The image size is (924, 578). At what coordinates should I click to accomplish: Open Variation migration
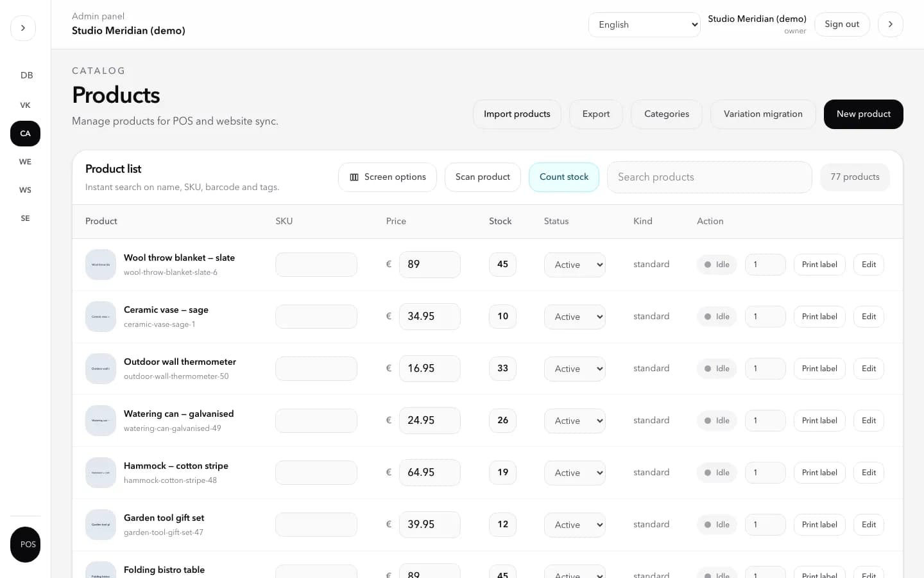763,114
